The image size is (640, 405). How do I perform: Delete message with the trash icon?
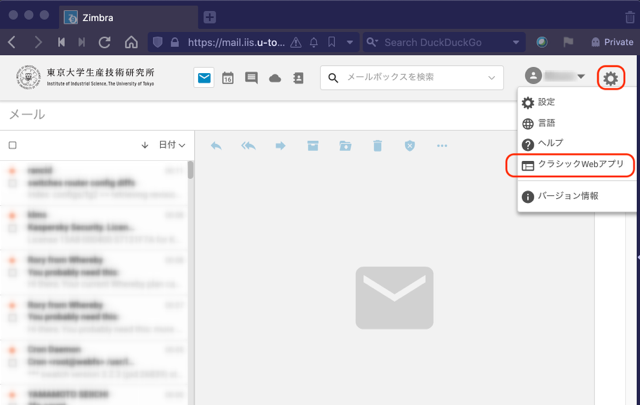377,146
